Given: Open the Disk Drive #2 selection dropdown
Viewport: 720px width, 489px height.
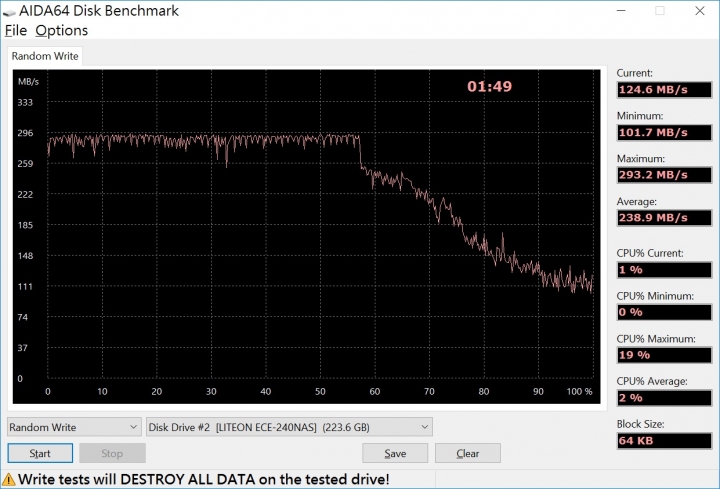Looking at the screenshot, I should 289,427.
